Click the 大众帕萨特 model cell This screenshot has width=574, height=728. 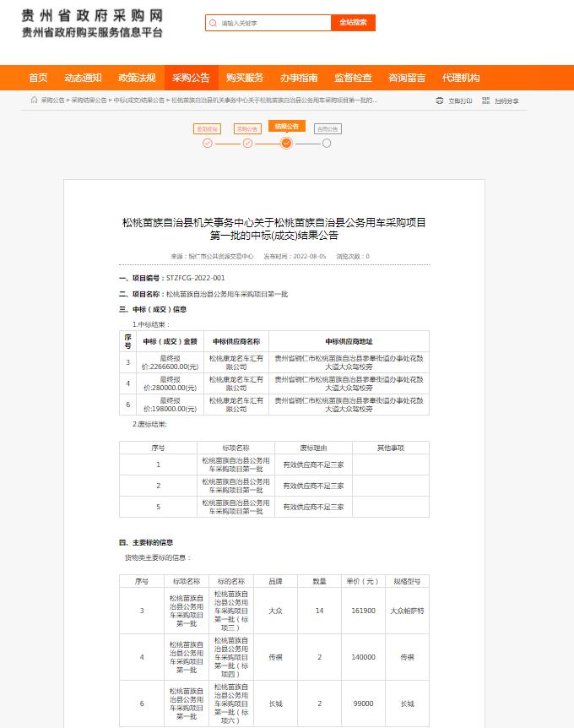coord(407,611)
